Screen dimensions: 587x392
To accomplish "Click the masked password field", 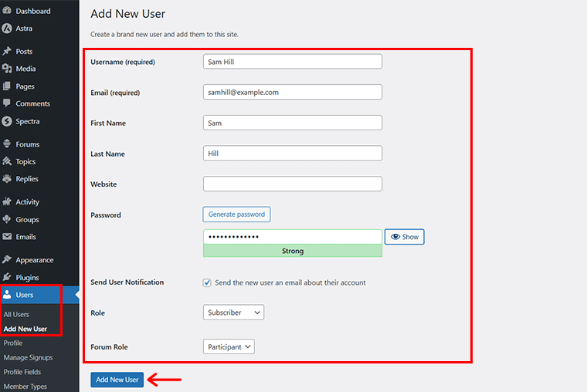I will pos(293,237).
